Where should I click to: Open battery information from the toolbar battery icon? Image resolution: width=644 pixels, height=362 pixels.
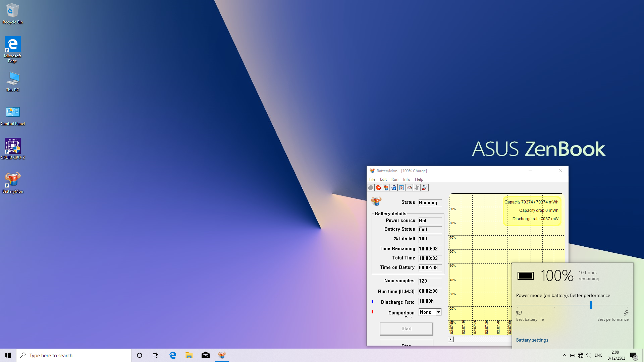tap(386, 188)
